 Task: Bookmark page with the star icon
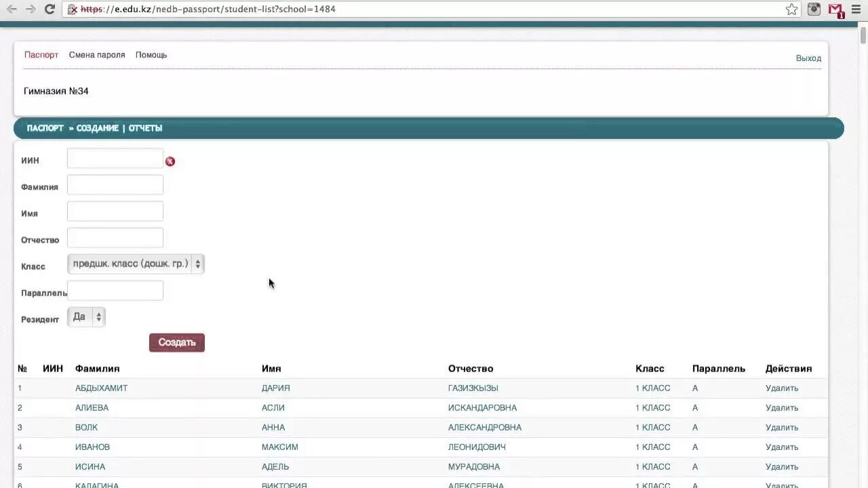791,9
